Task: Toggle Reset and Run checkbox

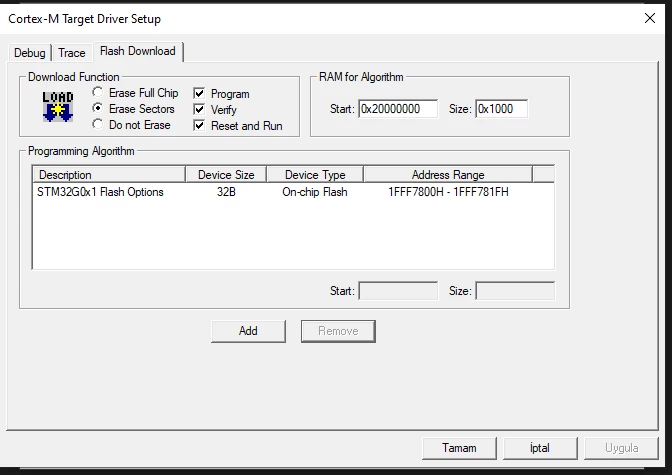Action: point(199,126)
